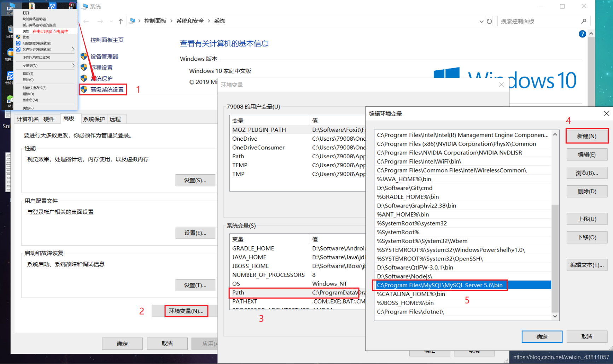Click the breadcrumb chevron after 系统和安全
This screenshot has height=364, width=613.
[x=209, y=21]
